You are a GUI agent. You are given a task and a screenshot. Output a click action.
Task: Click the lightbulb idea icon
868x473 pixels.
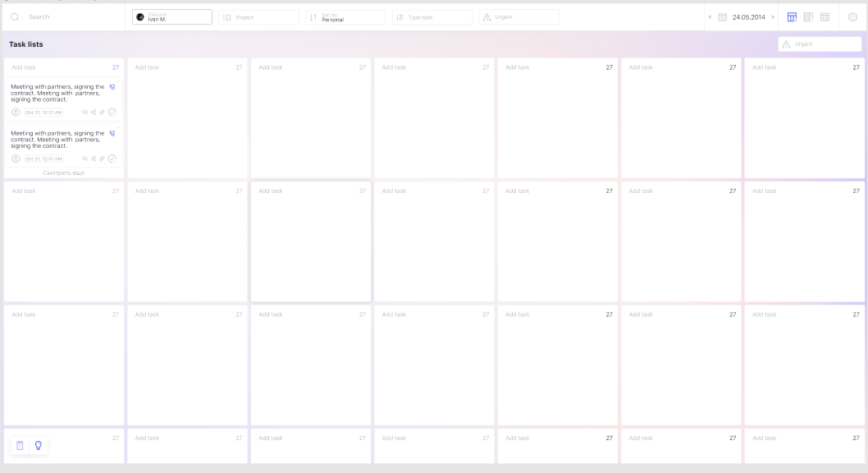pyautogui.click(x=39, y=445)
